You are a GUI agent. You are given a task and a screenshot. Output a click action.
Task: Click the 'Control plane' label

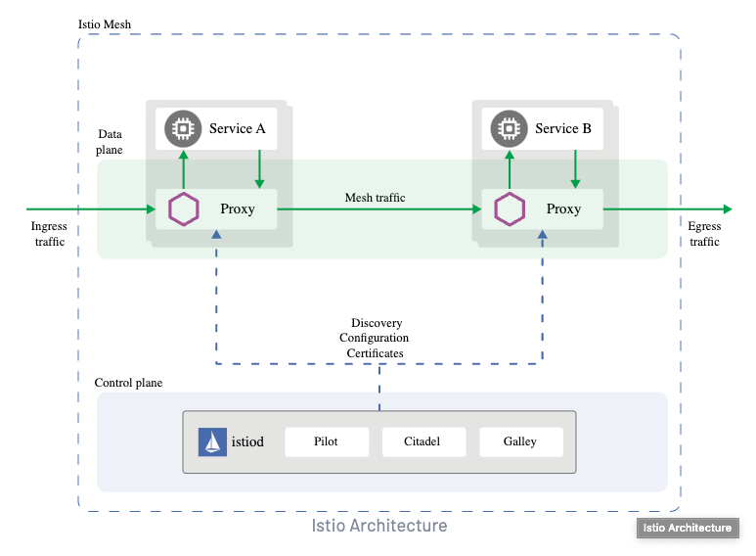128,383
